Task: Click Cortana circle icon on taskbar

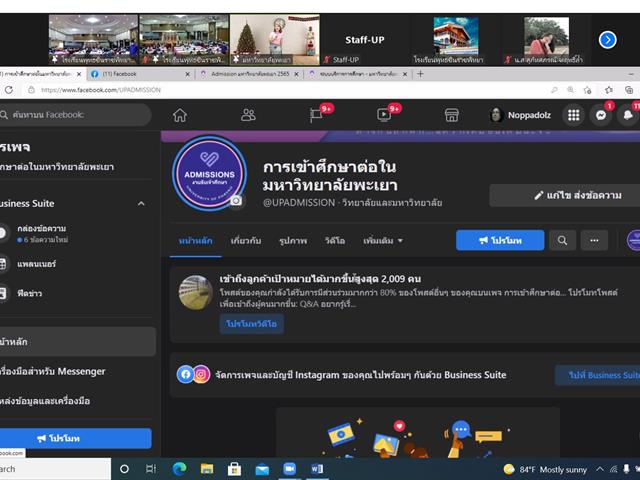Action: 124,469
